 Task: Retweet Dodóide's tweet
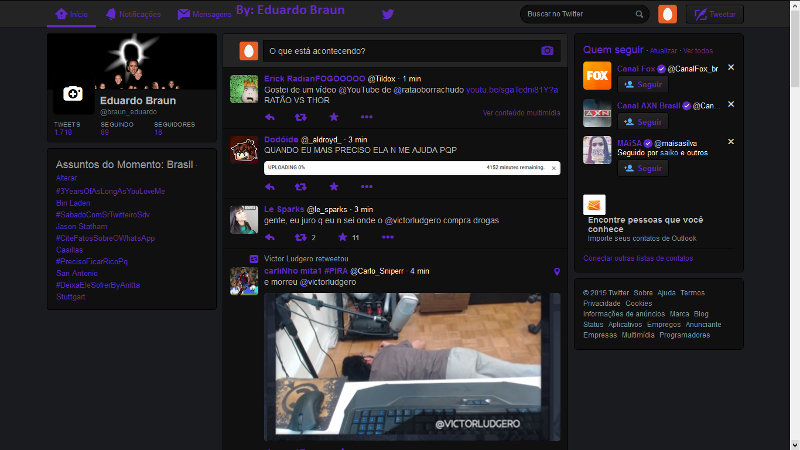[301, 187]
